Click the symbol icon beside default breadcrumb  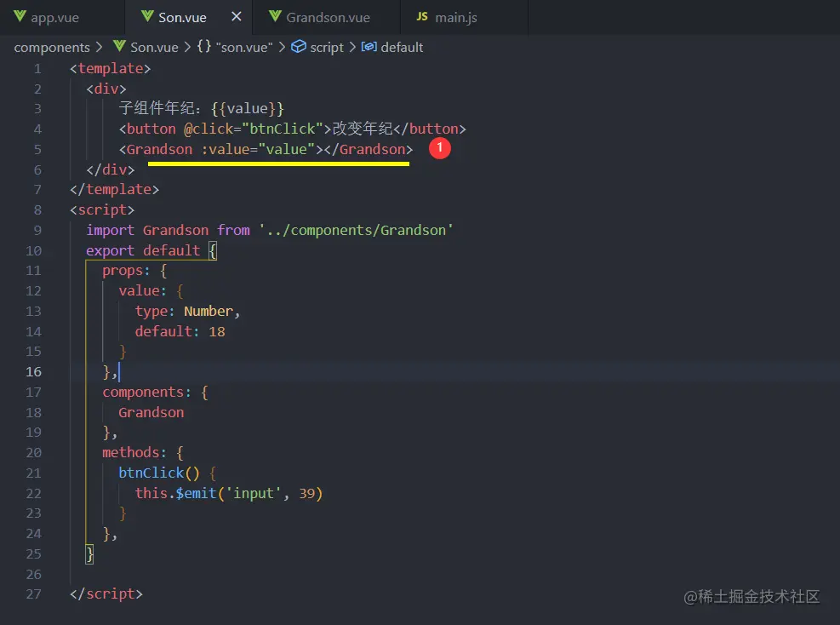(x=369, y=47)
